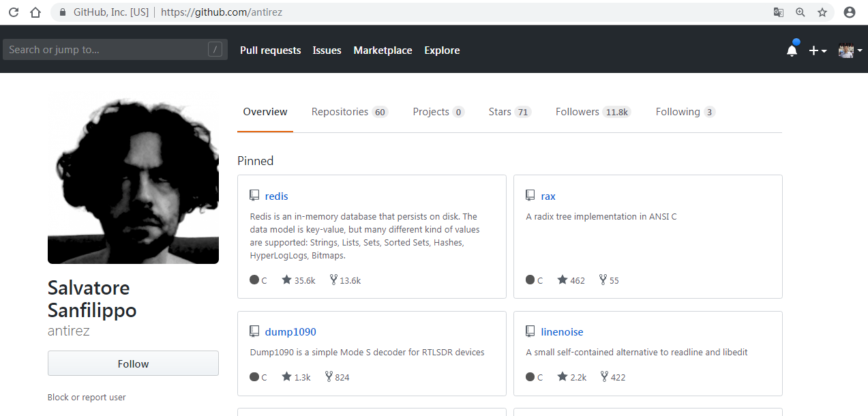Click the lock site-security icon
This screenshot has width=868, height=416.
(63, 12)
